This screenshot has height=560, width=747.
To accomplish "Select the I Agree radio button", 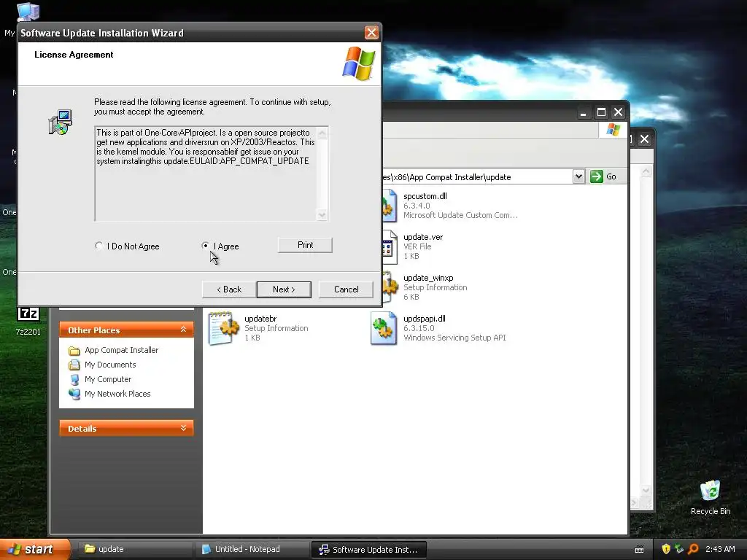I will 205,246.
